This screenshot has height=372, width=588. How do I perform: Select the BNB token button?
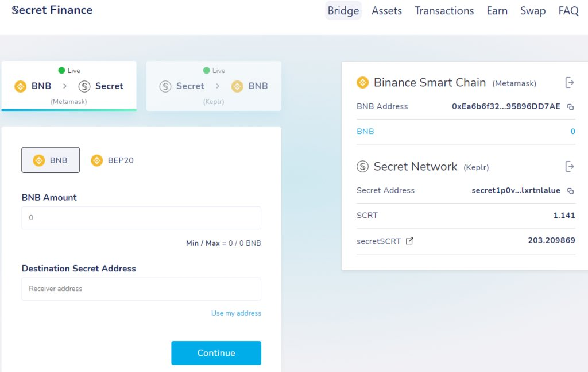point(51,160)
